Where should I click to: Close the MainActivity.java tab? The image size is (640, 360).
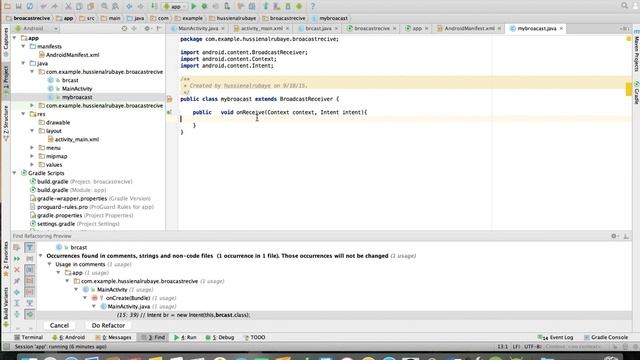(x=223, y=29)
